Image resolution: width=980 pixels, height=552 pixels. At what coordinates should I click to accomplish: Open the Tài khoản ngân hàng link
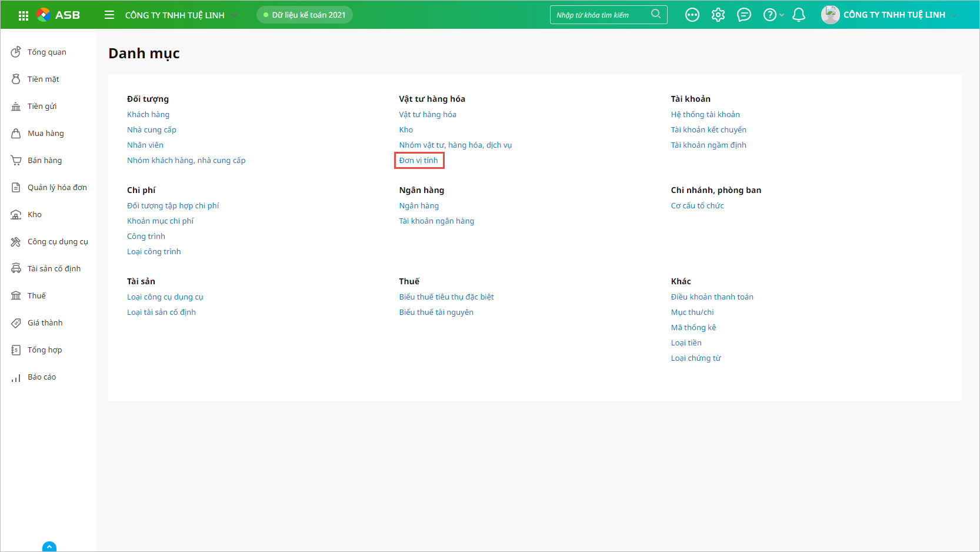pos(436,221)
